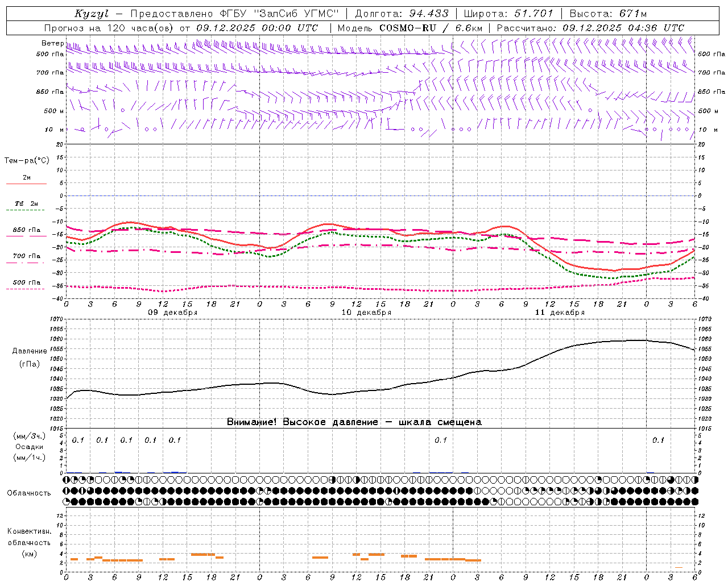
Task: Click 700 гПа temperature legend entry
Action: pyautogui.click(x=27, y=256)
